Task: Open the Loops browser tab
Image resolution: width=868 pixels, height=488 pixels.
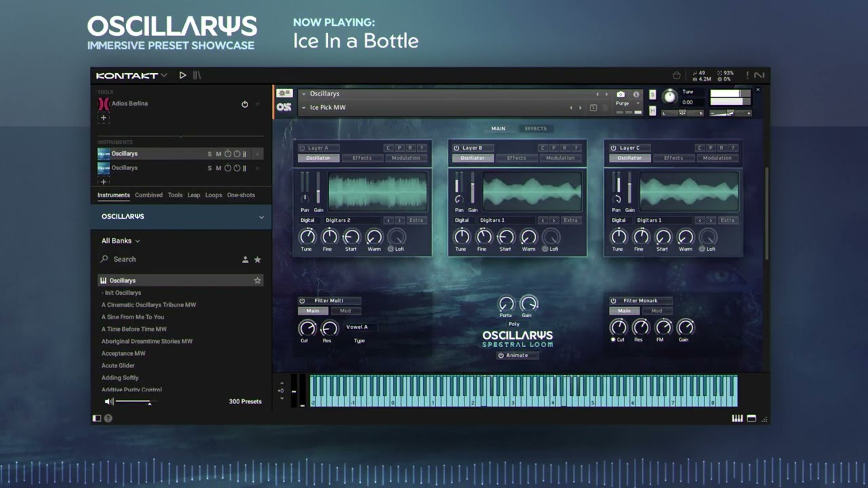Action: point(214,195)
